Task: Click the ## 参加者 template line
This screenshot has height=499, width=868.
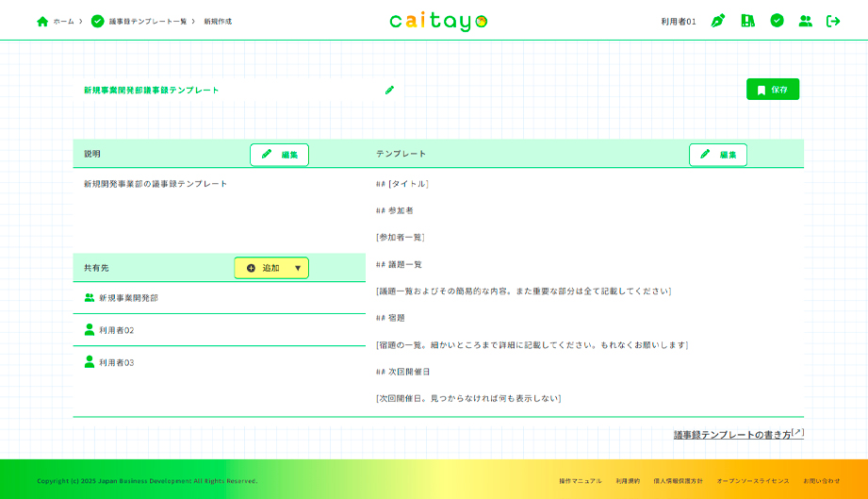Action: (395, 210)
